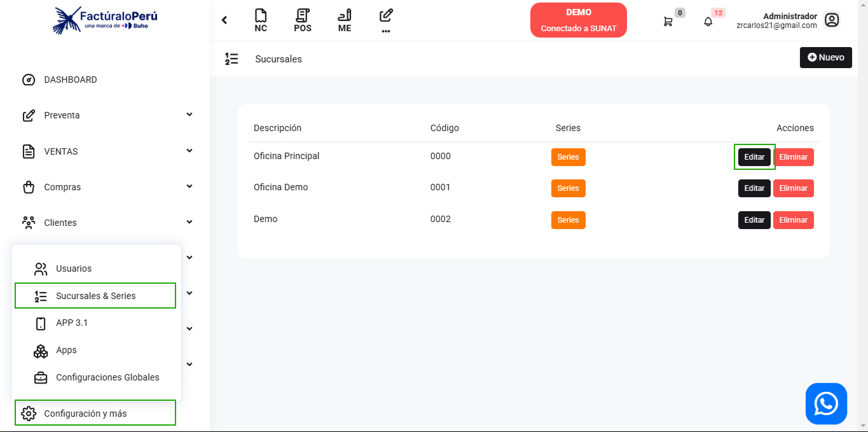Open Series for Oficina Demo

tap(568, 188)
